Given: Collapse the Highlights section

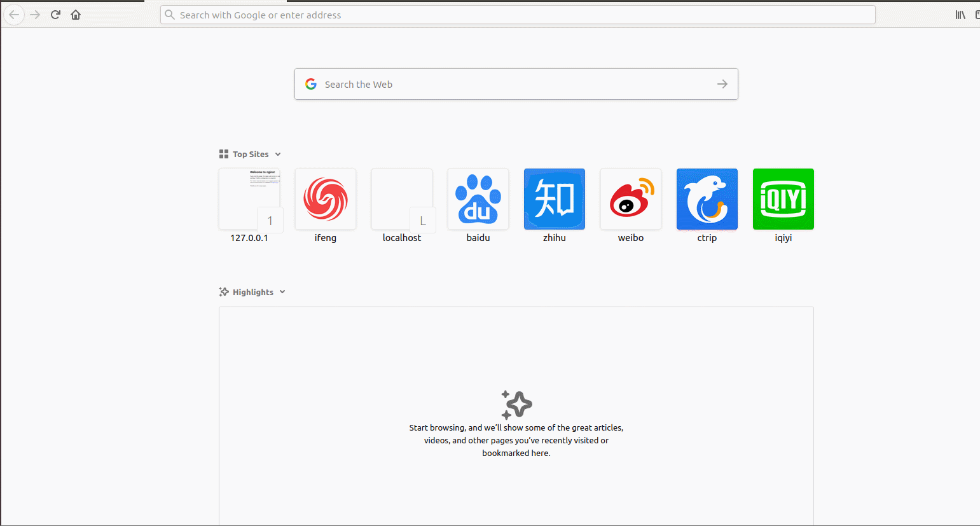Looking at the screenshot, I should (282, 292).
